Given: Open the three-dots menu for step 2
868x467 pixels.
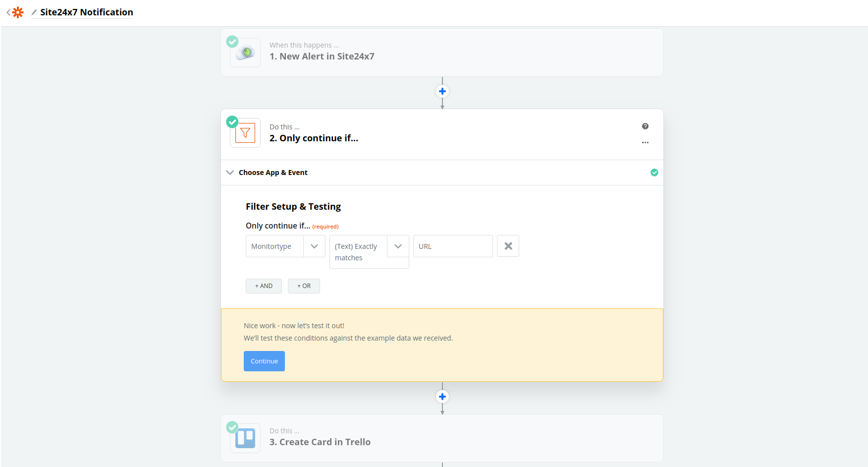Looking at the screenshot, I should click(645, 143).
